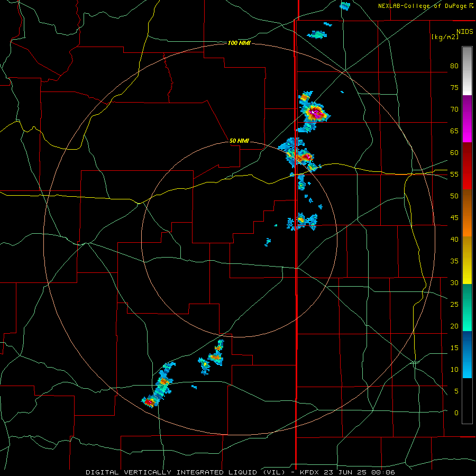Pick the dark red segment of color bar
The image size is (476, 476).
pos(467,166)
